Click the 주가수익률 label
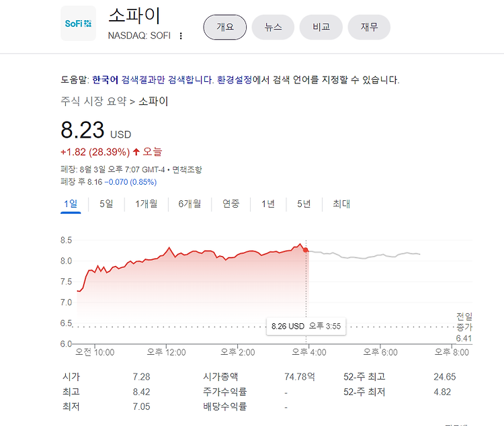This screenshot has height=426, width=504. [x=224, y=392]
